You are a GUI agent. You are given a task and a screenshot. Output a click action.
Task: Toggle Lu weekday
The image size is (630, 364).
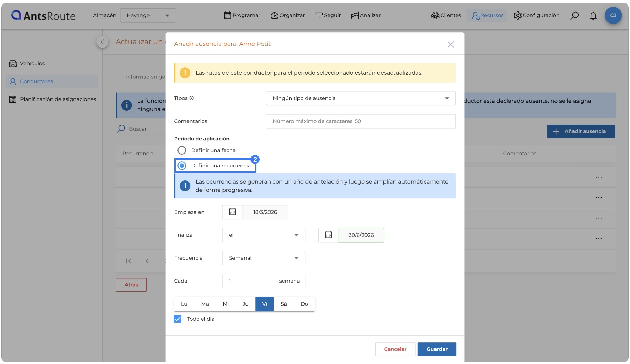tap(184, 304)
